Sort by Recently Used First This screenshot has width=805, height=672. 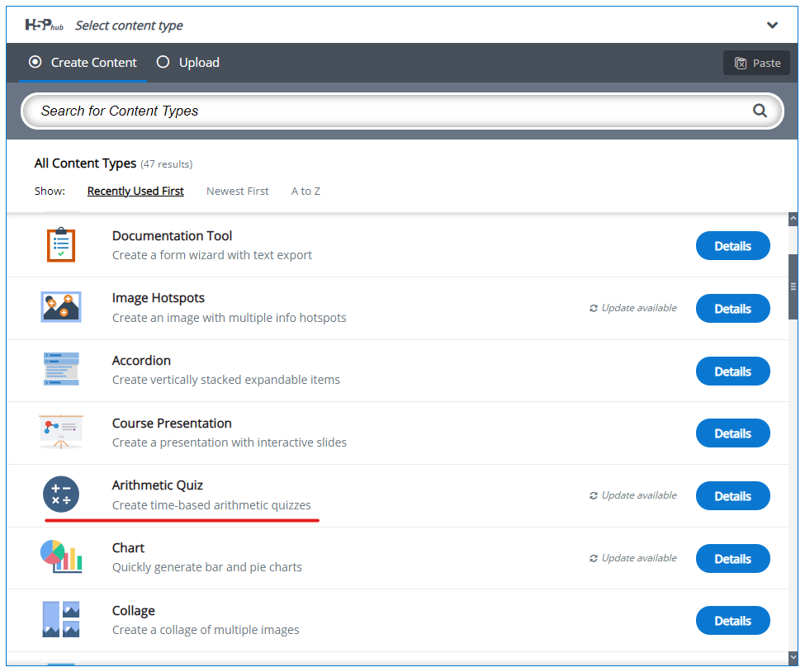135,191
